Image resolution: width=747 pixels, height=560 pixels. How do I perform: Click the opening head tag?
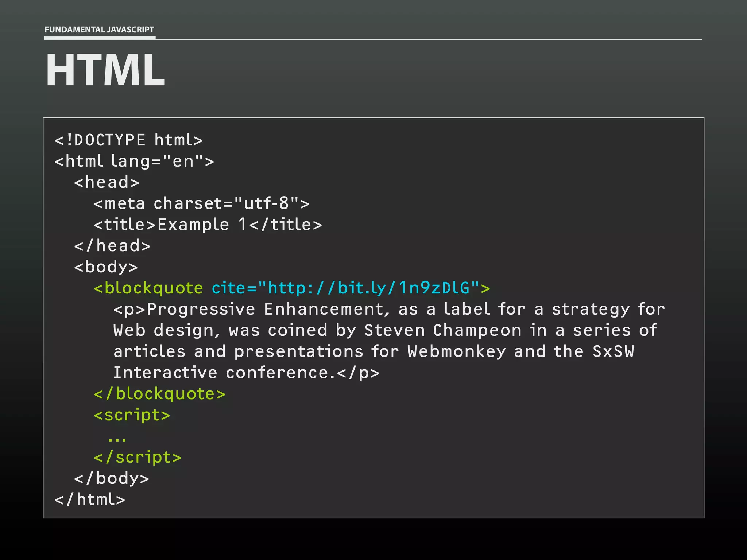tap(107, 183)
